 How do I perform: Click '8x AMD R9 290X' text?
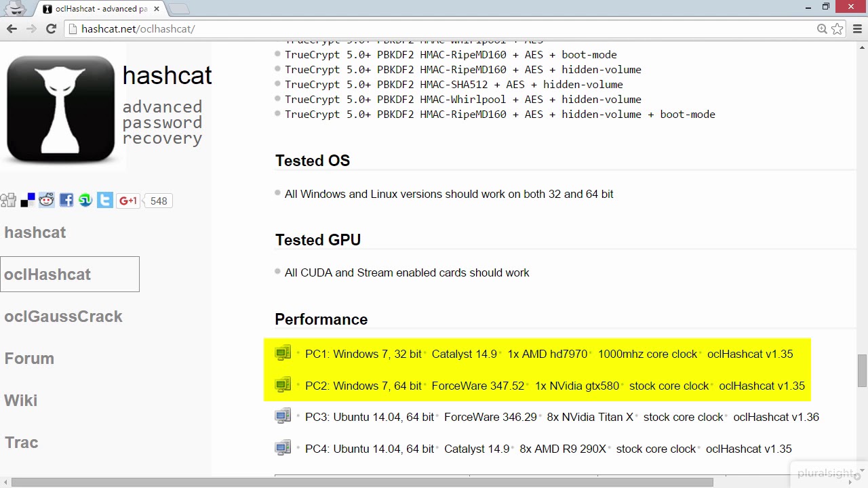(563, 449)
